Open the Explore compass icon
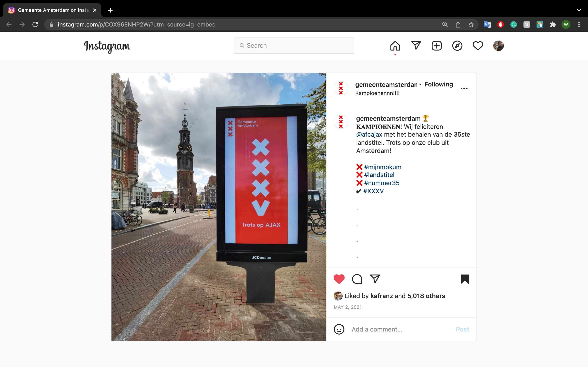588x367 pixels. [x=457, y=46]
